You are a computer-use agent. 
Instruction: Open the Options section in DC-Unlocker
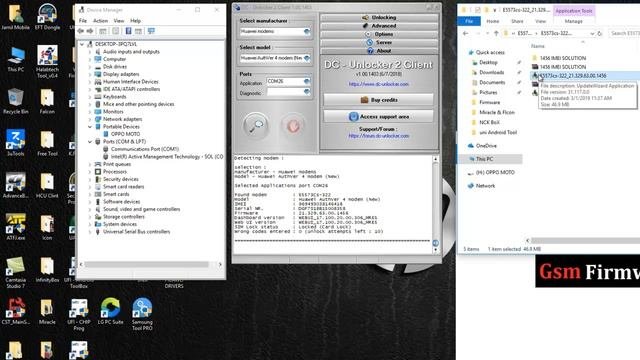379,34
